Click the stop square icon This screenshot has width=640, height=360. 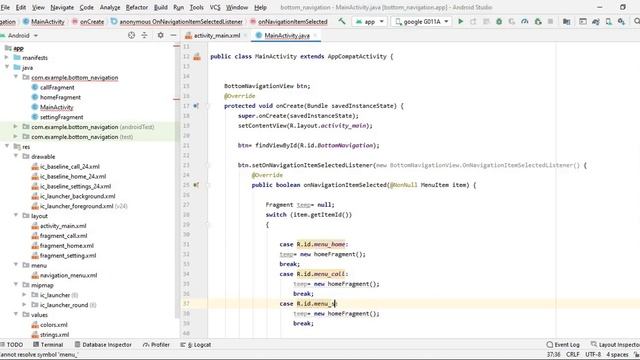click(x=550, y=21)
